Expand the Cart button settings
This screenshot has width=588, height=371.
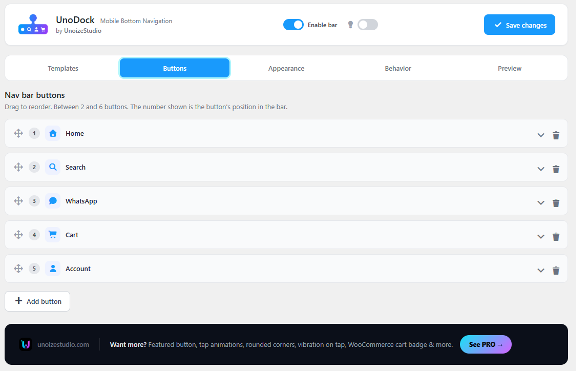(x=540, y=236)
